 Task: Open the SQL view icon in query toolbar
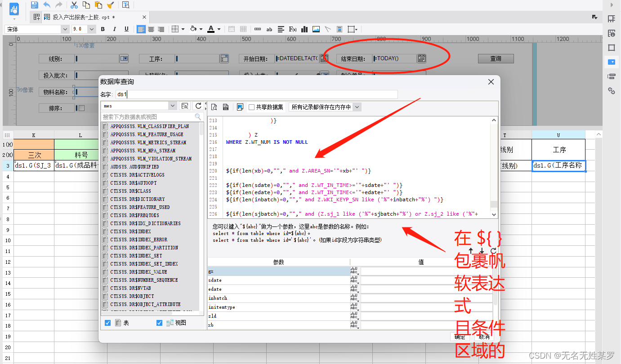coord(226,107)
